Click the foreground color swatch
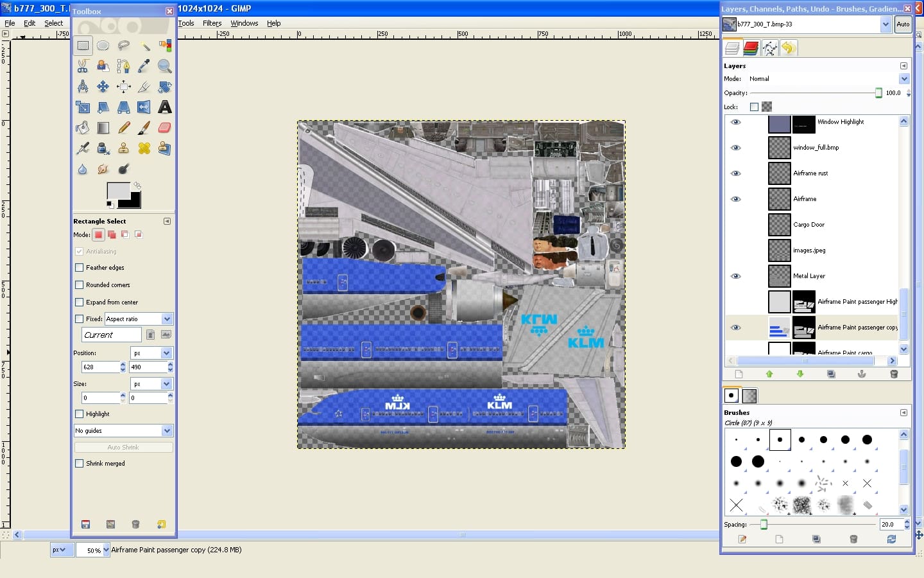The height and width of the screenshot is (578, 924). click(118, 191)
